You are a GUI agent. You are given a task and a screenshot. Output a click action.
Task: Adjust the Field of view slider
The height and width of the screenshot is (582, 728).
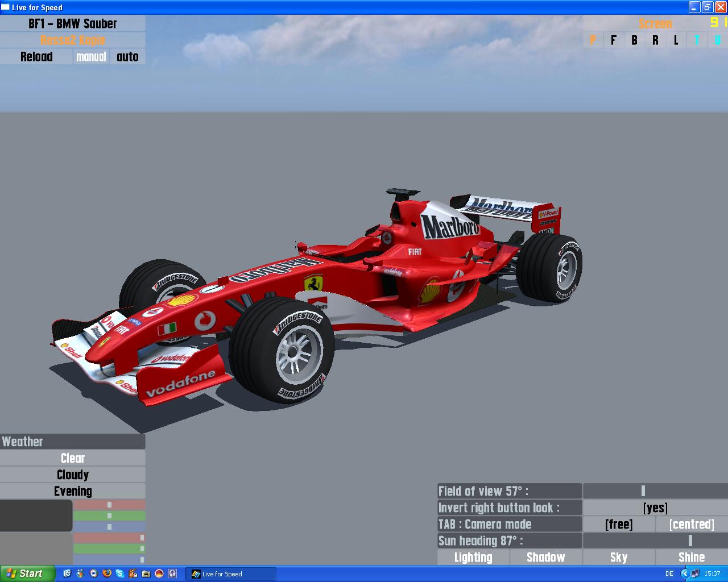coord(655,491)
